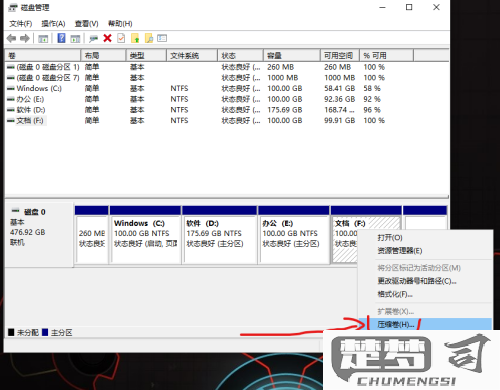Image resolution: width=500 pixels, height=390 pixels.
Task: Click the Back arrow toolbar icon
Action: tap(11, 39)
